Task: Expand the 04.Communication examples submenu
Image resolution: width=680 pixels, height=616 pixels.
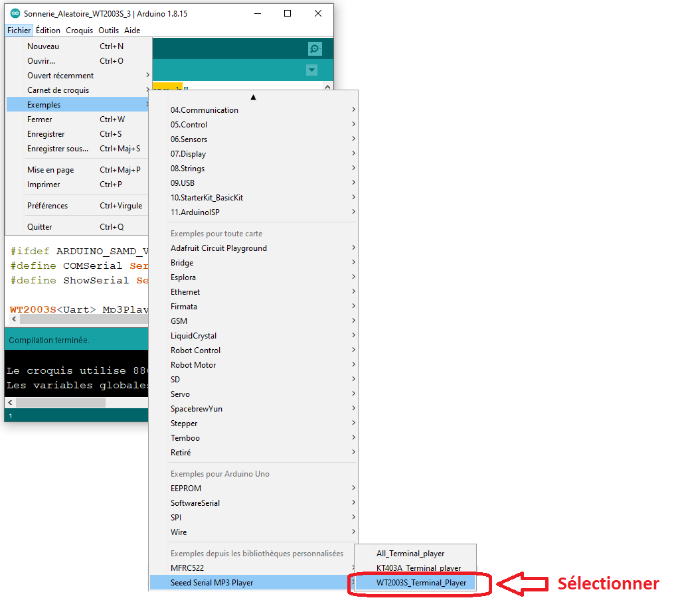Action: tap(263, 110)
